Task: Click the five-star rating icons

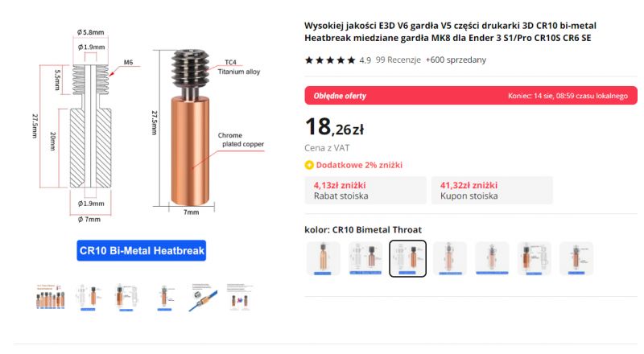Action: coord(330,60)
